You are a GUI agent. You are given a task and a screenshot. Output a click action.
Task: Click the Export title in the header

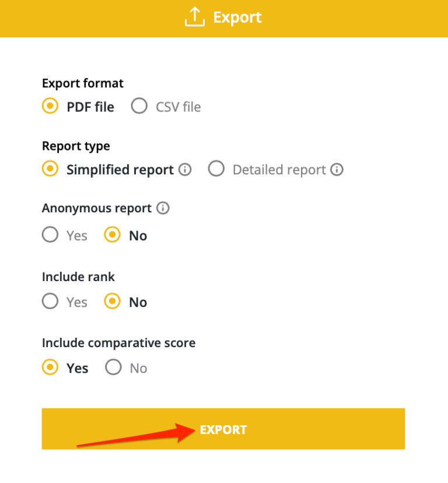[x=237, y=17]
